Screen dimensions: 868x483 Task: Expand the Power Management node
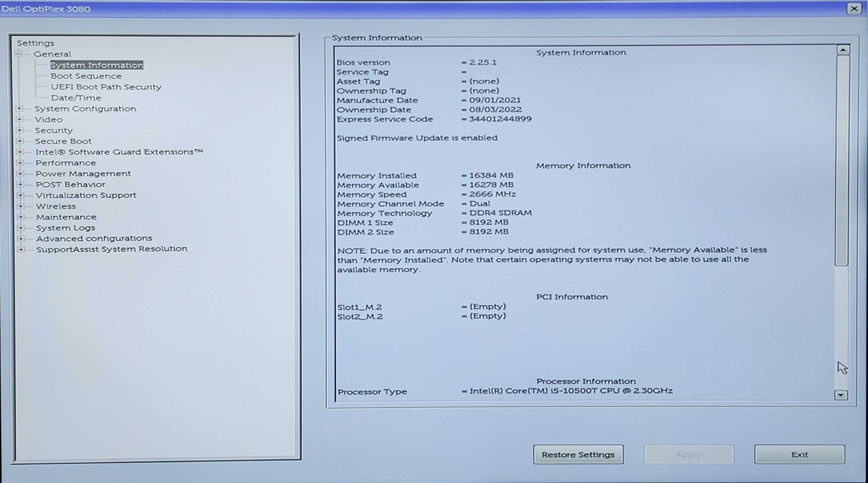pyautogui.click(x=20, y=173)
